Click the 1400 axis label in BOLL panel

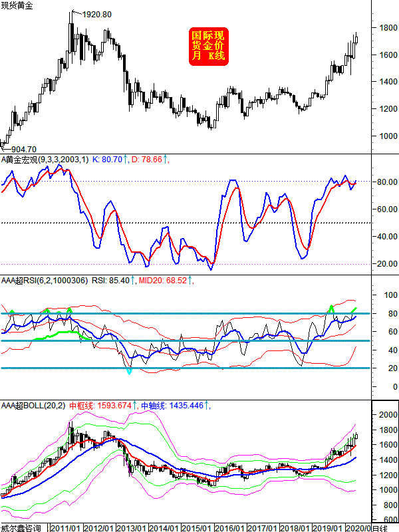pyautogui.click(x=388, y=460)
